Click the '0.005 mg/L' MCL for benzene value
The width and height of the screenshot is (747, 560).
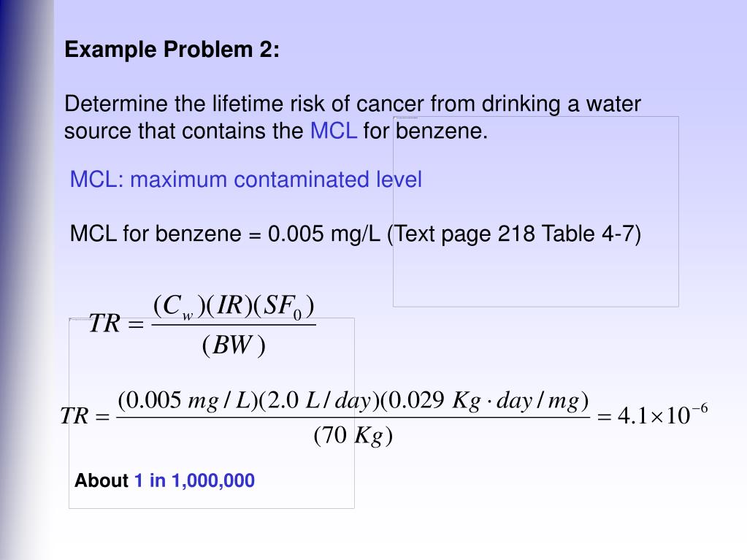[x=324, y=234]
